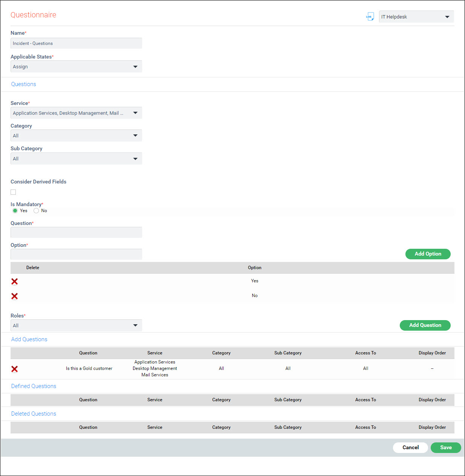Click into the Question text field
Viewport: 465px width, 476px height.
tap(76, 233)
